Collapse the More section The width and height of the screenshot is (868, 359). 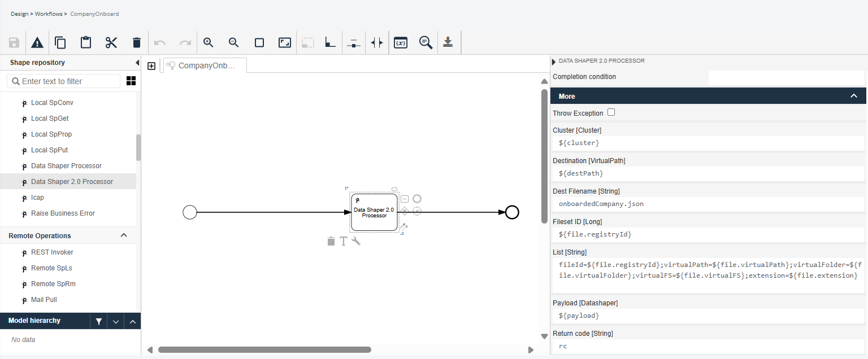(x=854, y=96)
